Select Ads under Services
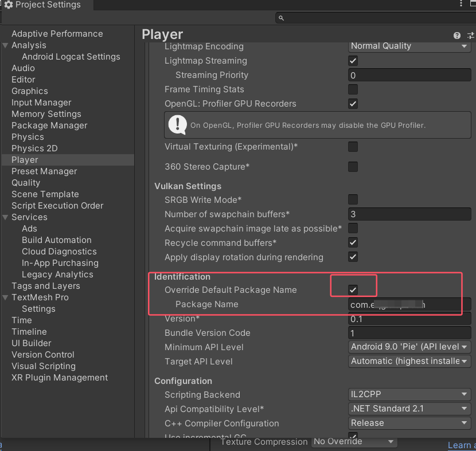The width and height of the screenshot is (476, 451). pos(29,229)
